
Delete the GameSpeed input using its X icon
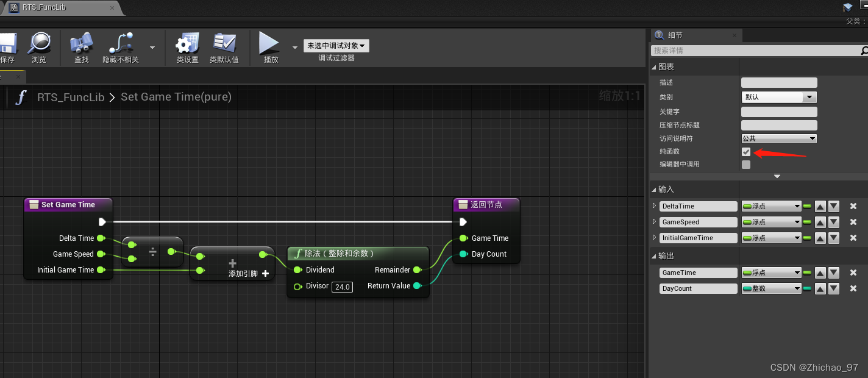point(853,222)
